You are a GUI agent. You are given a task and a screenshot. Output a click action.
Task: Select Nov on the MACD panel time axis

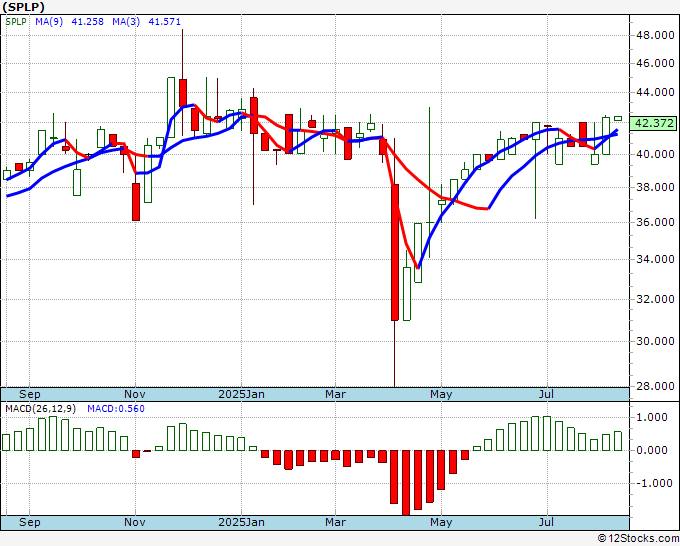coord(134,522)
